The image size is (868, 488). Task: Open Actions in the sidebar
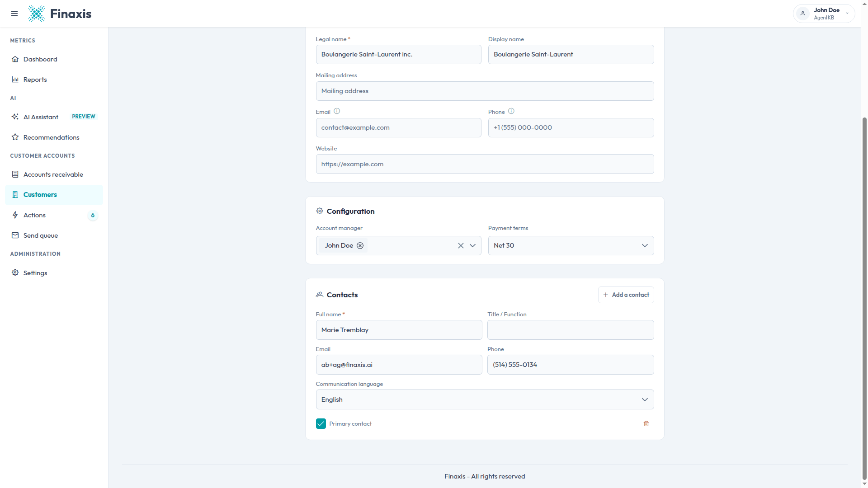coord(54,215)
